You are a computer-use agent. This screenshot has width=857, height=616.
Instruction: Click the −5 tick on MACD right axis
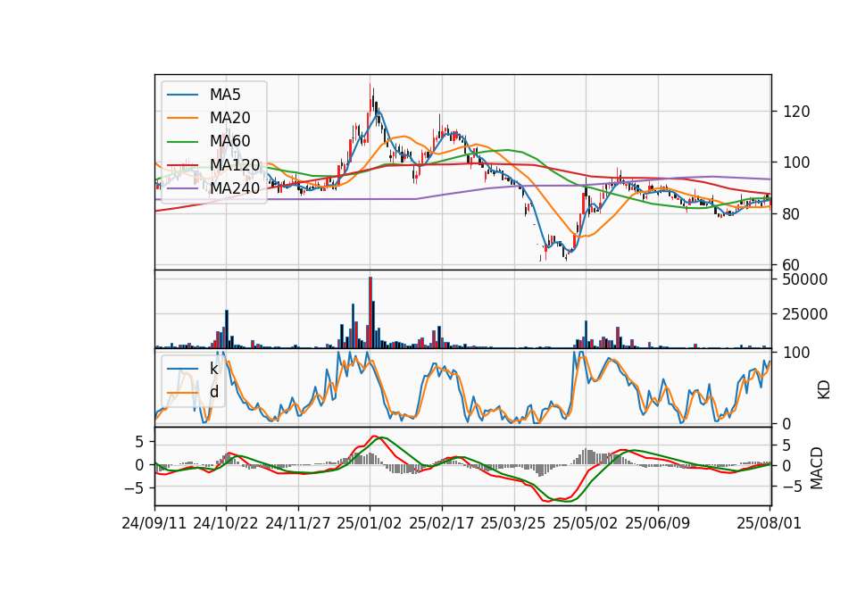click(x=793, y=487)
